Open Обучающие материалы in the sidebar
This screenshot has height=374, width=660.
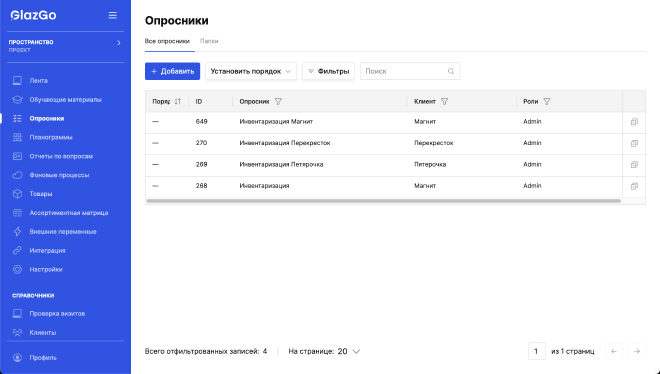tap(65, 100)
